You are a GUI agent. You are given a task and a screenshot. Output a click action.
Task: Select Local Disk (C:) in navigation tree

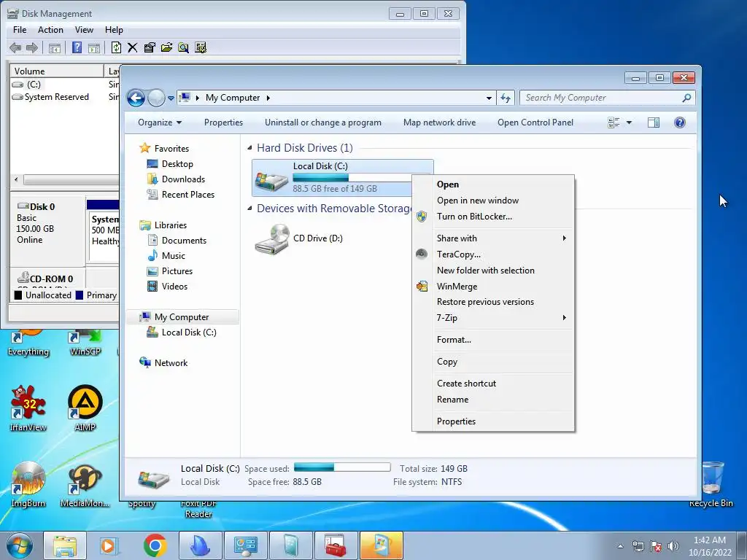182,332
